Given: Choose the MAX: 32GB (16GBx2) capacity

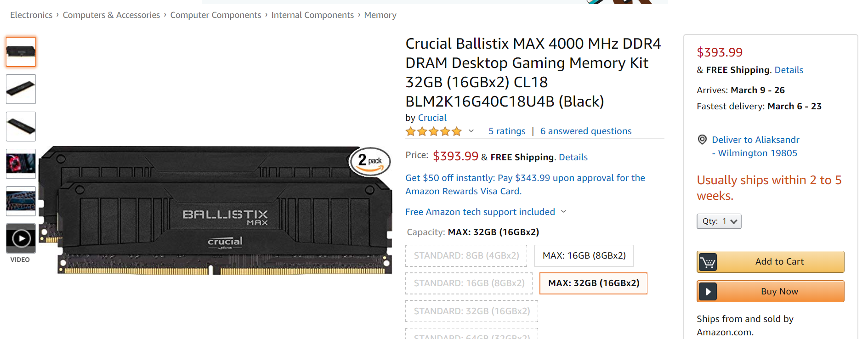Looking at the screenshot, I should tap(593, 283).
